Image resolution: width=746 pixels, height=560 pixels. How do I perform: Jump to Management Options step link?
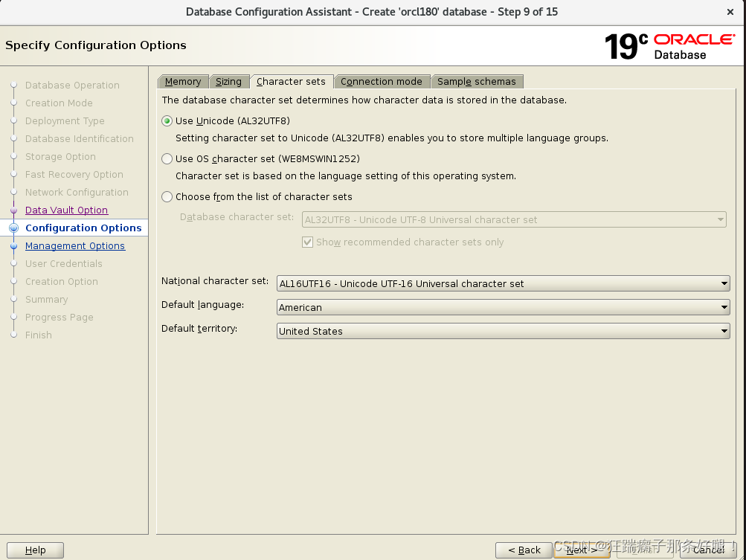click(x=75, y=246)
